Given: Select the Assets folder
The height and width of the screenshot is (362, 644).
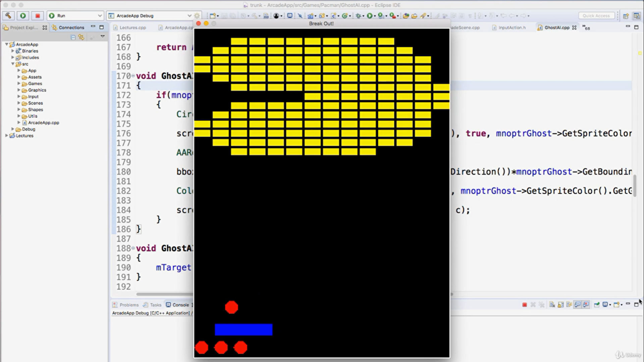Looking at the screenshot, I should pos(32,77).
